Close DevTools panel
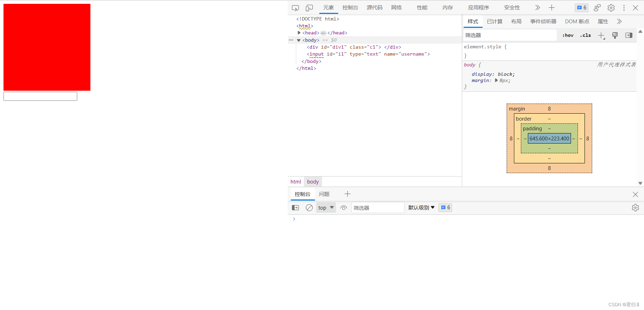 [x=635, y=8]
